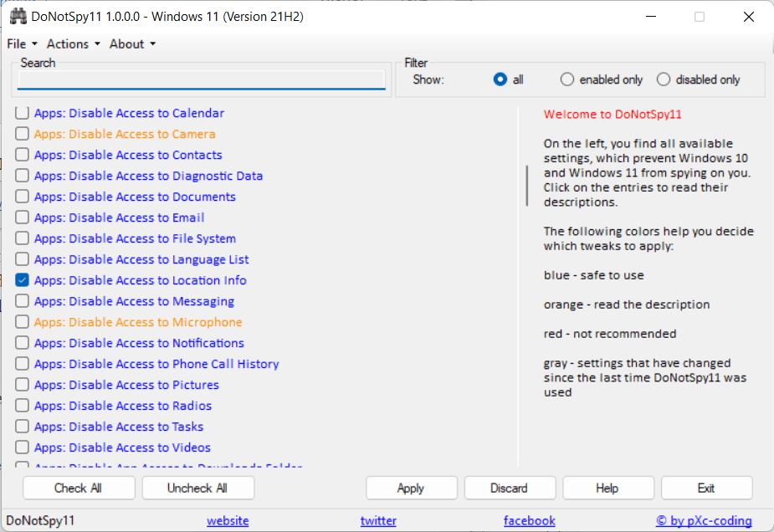Open the File menu
Viewport: 774px width, 532px height.
(21, 43)
